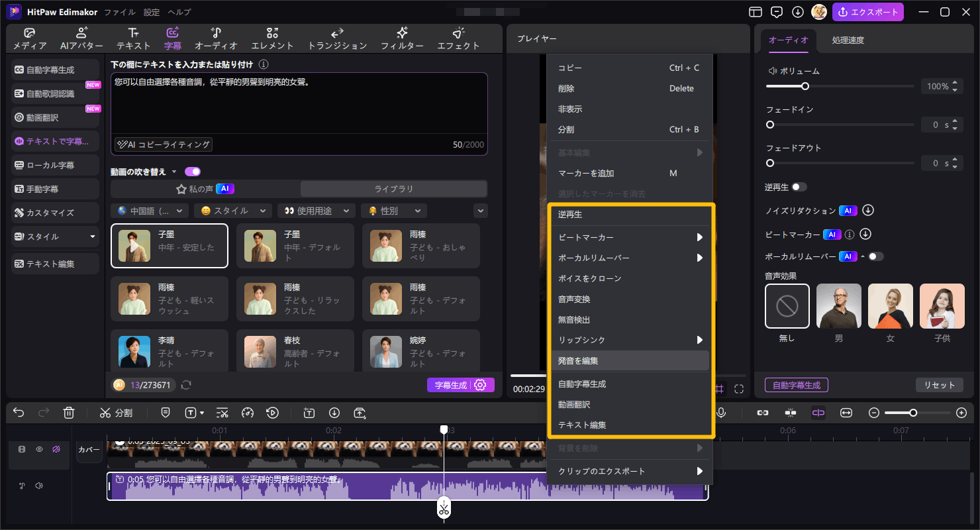Expand the 性別 dropdown
The image size is (980, 530).
393,210
